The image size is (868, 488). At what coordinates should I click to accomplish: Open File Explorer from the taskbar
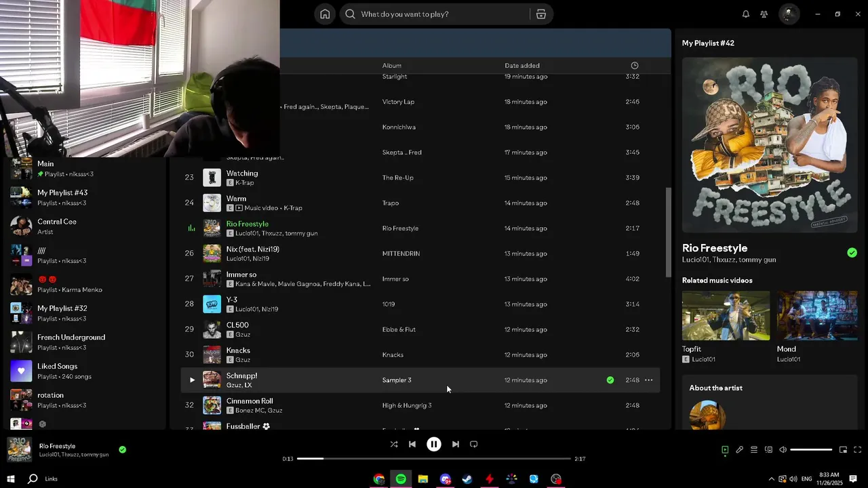(x=423, y=479)
